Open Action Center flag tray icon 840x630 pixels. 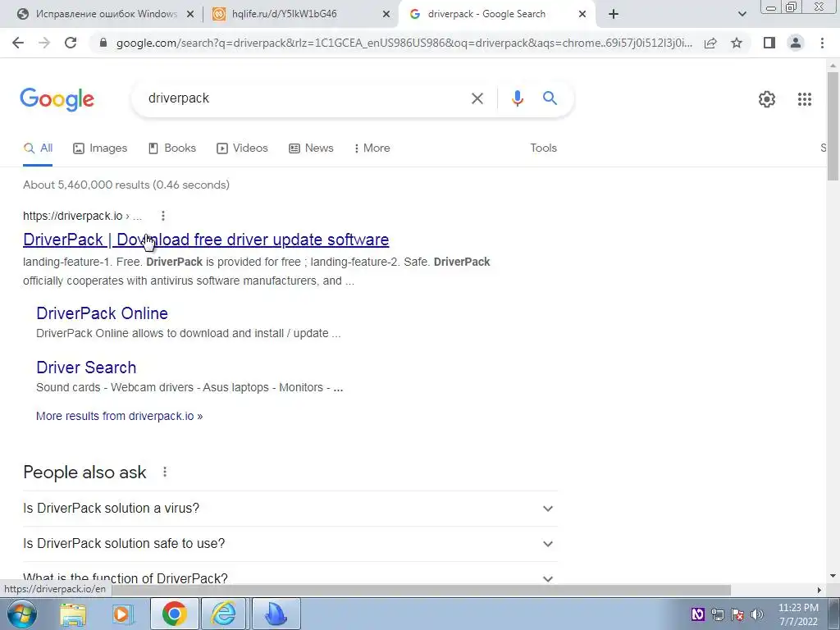tap(737, 614)
